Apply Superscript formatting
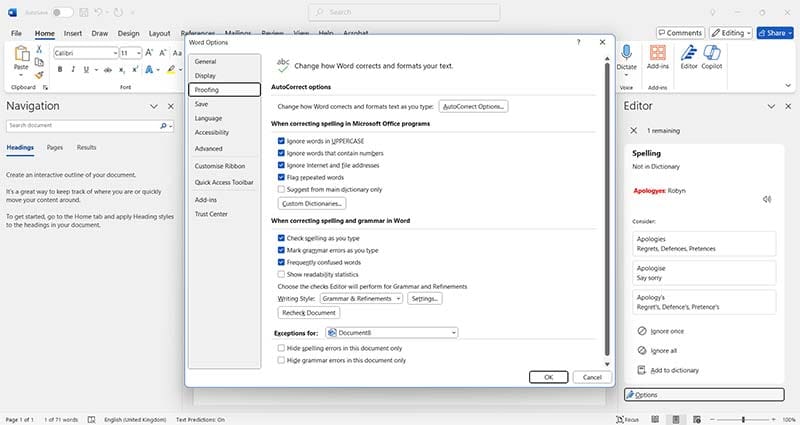This screenshot has height=425, width=800. pos(135,69)
